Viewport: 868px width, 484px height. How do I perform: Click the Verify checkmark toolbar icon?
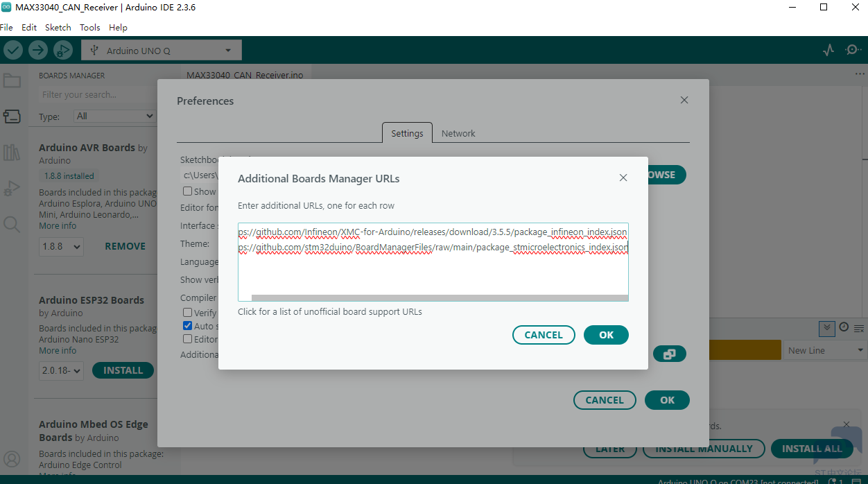[x=13, y=50]
